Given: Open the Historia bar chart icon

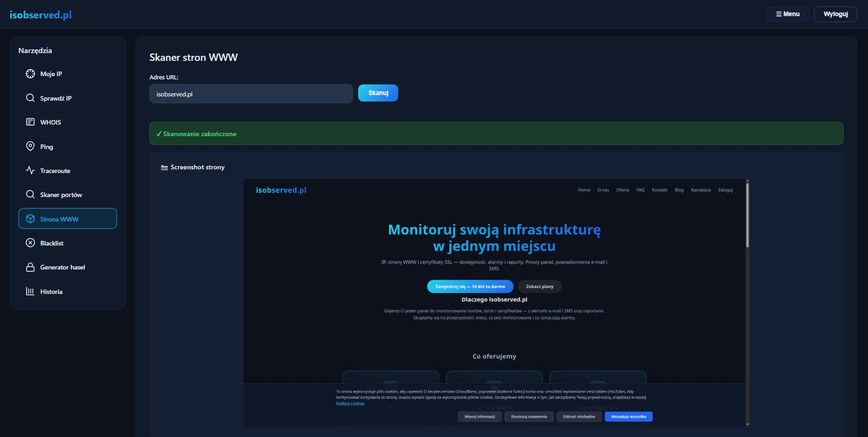Looking at the screenshot, I should click(30, 291).
